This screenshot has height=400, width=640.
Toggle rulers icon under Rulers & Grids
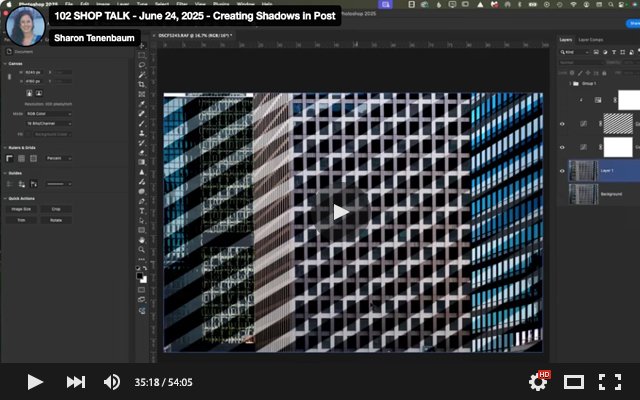[9, 158]
